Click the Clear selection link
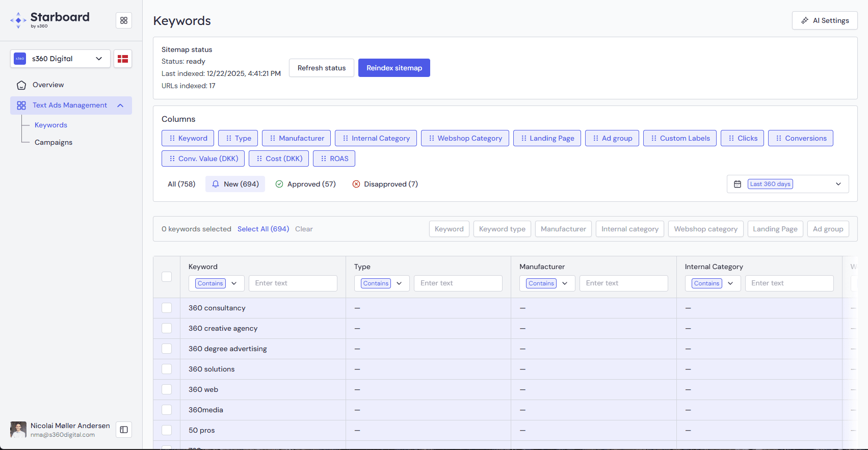 [304, 229]
